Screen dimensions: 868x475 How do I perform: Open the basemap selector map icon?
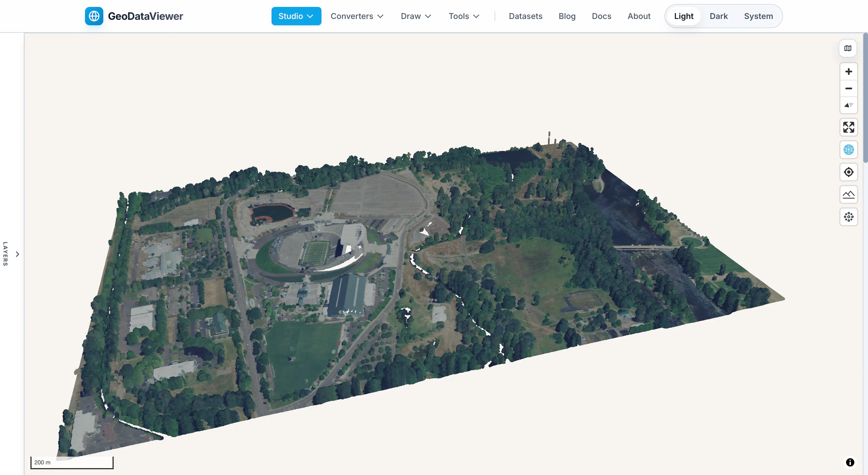[x=848, y=48]
